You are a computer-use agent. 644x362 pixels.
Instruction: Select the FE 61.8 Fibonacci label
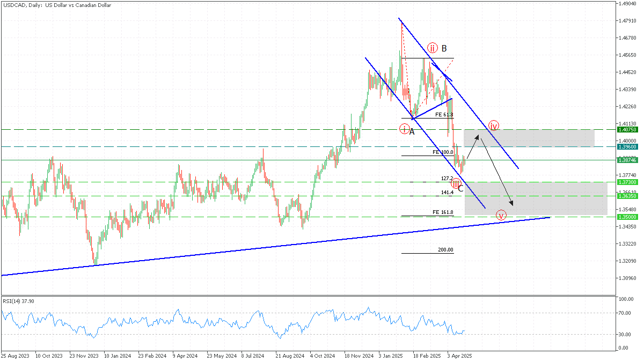444,115
